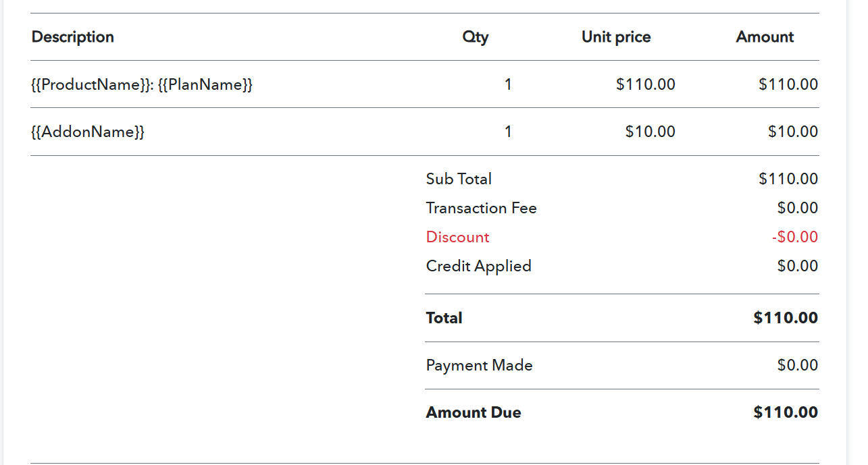Click the Amount Due $110.00 value
This screenshot has height=465, width=868.
(x=786, y=412)
